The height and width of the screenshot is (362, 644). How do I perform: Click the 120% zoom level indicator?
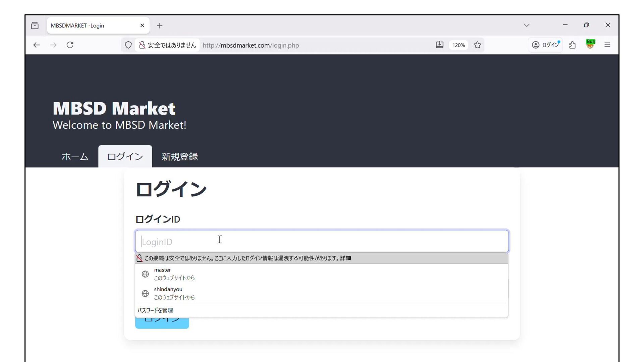coord(458,45)
